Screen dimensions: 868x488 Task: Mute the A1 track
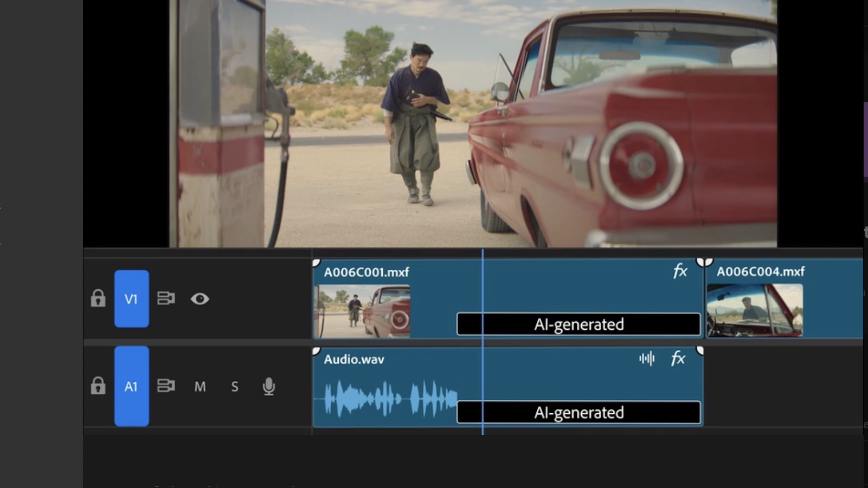(200, 387)
